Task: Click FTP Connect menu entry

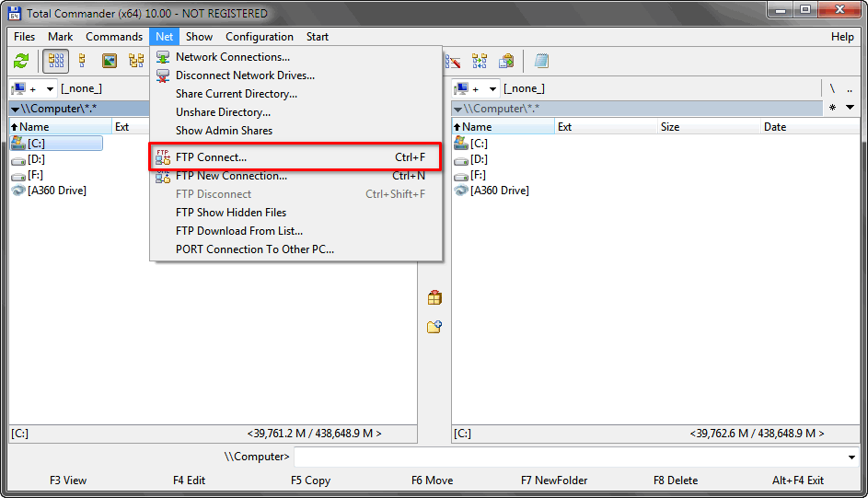Action: coord(296,157)
